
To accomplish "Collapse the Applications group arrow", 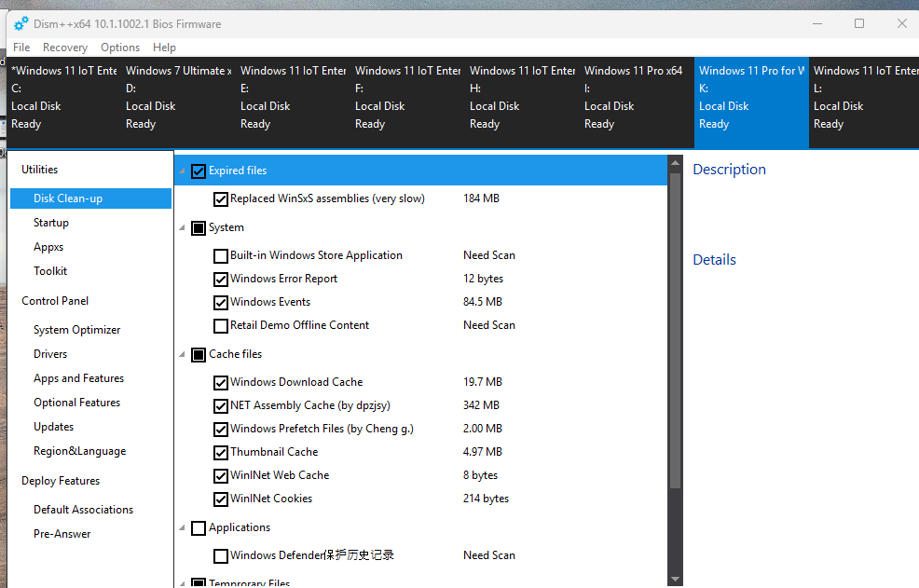I will click(x=183, y=527).
